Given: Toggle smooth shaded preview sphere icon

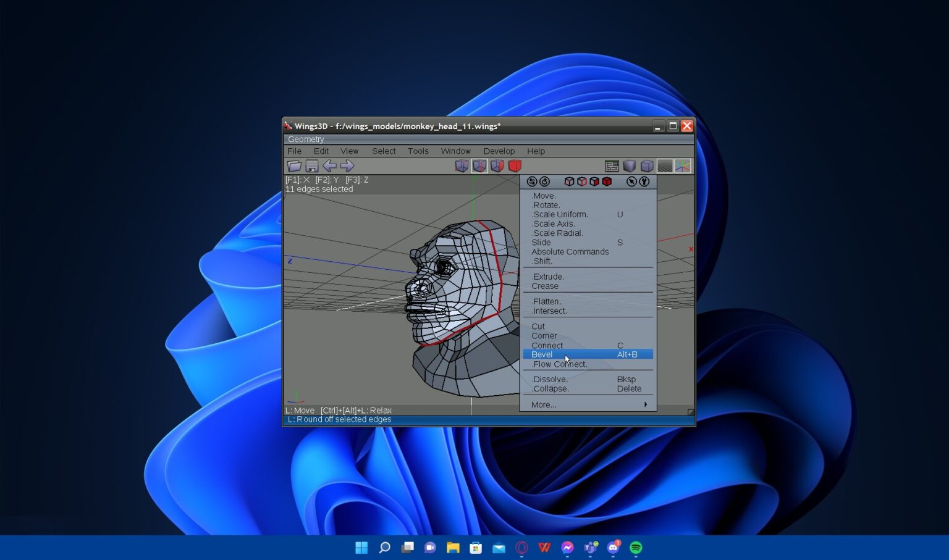Looking at the screenshot, I should point(630,165).
